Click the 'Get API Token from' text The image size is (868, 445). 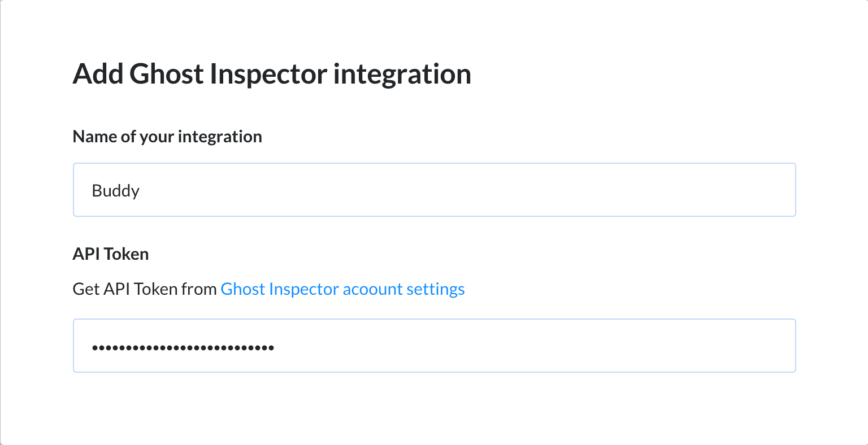[144, 289]
